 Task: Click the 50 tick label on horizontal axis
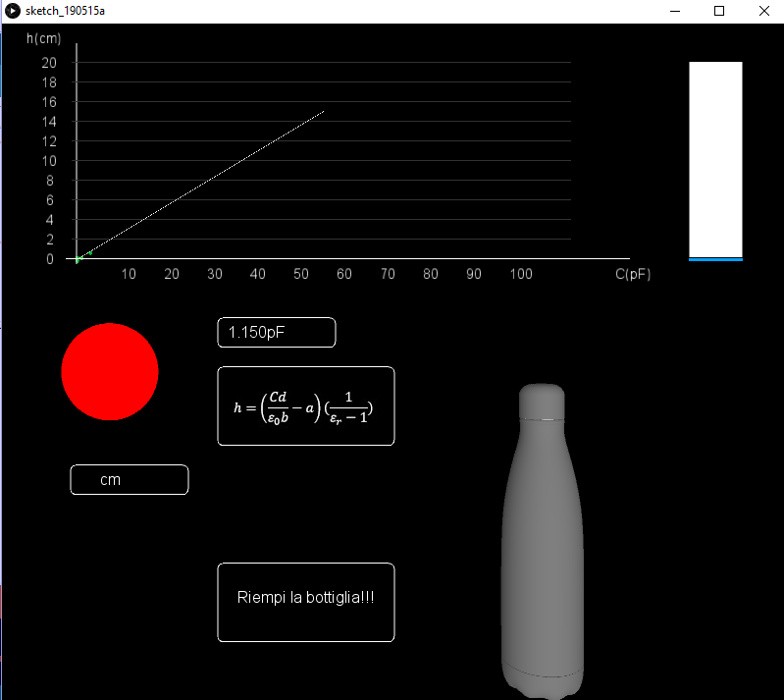(x=301, y=274)
